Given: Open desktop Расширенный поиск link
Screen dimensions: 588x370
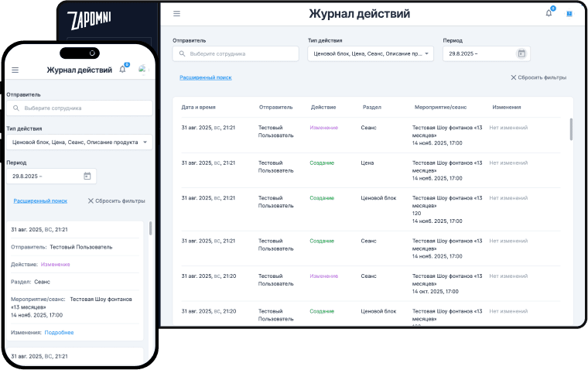Looking at the screenshot, I should coord(205,77).
